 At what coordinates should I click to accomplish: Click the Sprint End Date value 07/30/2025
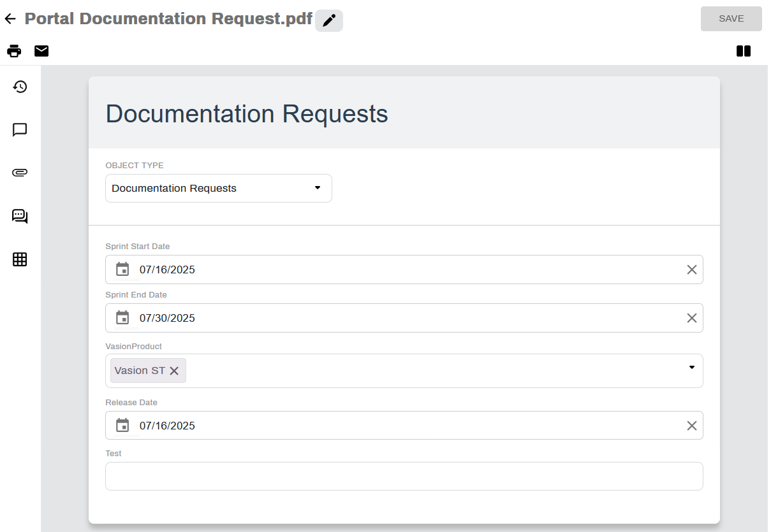point(167,318)
